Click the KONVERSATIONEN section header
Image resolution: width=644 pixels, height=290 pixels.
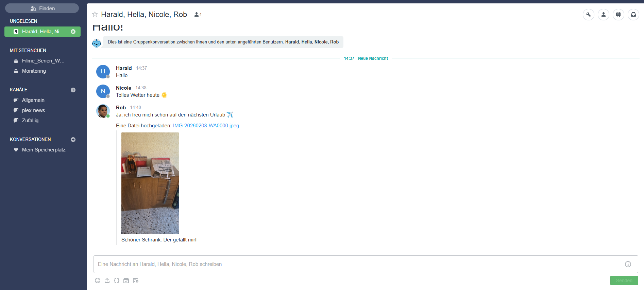[30, 139]
